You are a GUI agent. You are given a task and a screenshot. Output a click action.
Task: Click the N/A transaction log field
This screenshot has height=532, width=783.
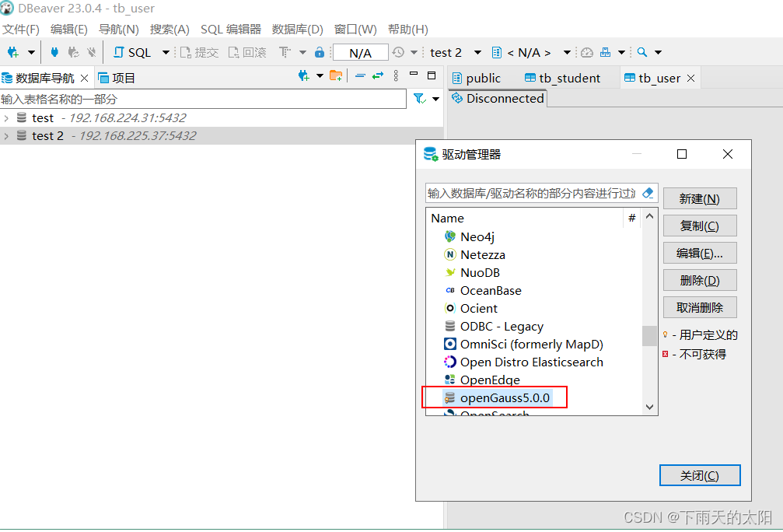tap(361, 53)
